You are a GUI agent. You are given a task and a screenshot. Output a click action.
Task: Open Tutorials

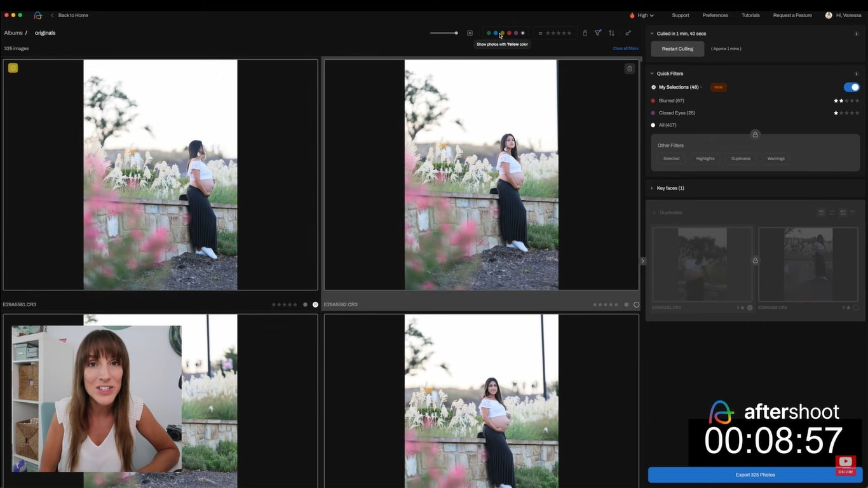750,15
